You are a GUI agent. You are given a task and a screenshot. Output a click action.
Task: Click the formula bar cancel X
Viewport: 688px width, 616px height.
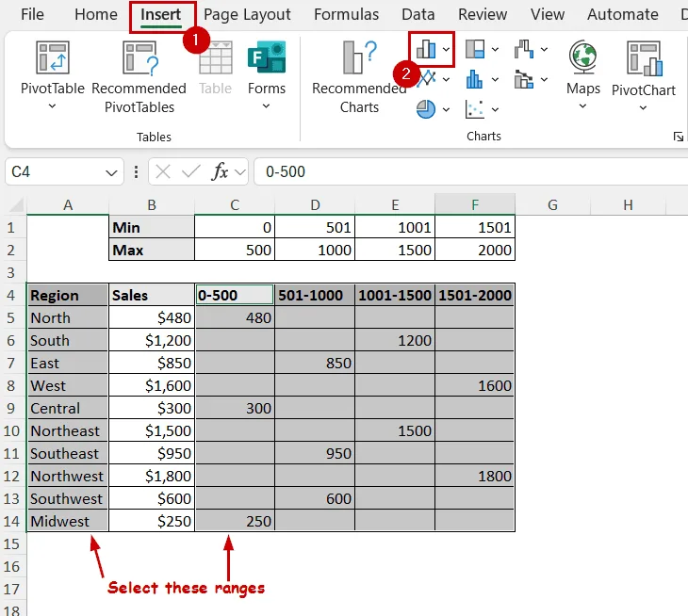pos(163,171)
